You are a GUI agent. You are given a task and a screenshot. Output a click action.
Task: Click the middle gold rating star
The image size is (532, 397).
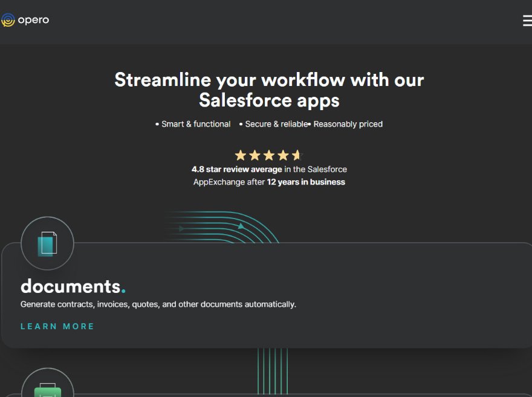point(268,155)
